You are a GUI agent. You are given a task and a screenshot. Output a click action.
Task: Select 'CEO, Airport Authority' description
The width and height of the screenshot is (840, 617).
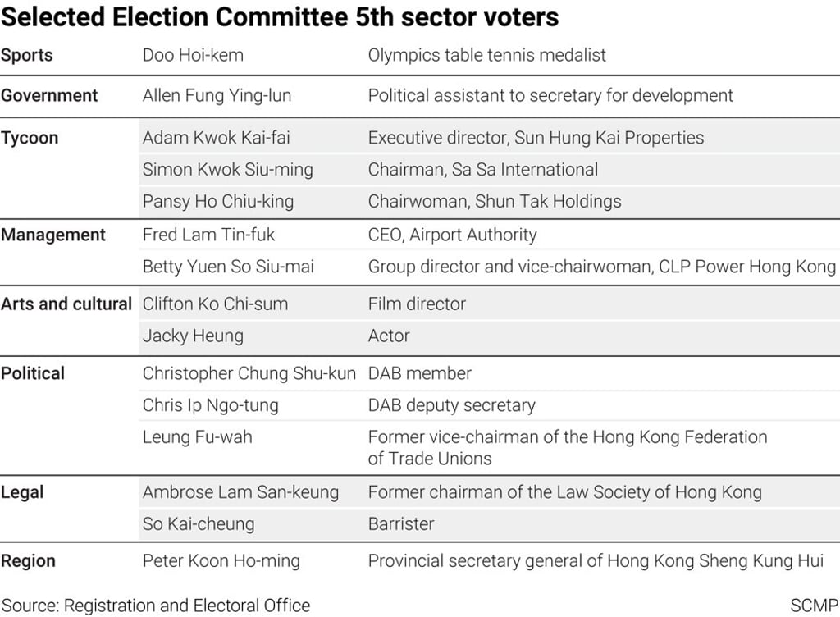[x=452, y=235]
